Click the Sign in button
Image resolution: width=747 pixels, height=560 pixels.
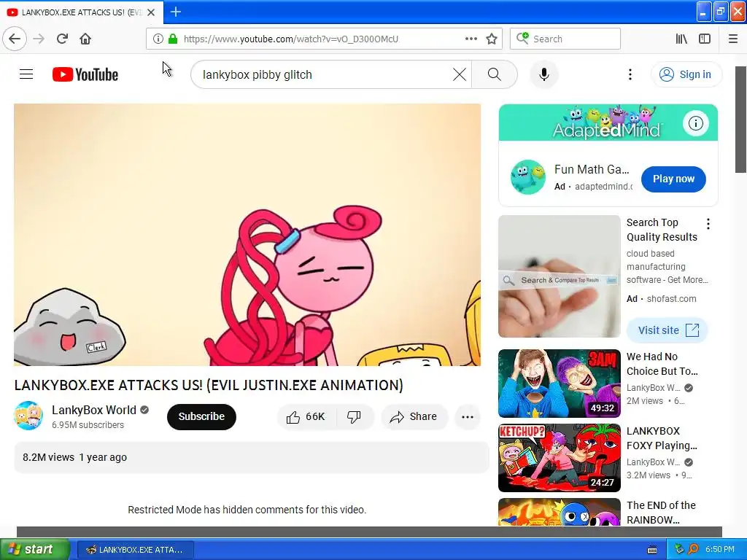coord(686,74)
